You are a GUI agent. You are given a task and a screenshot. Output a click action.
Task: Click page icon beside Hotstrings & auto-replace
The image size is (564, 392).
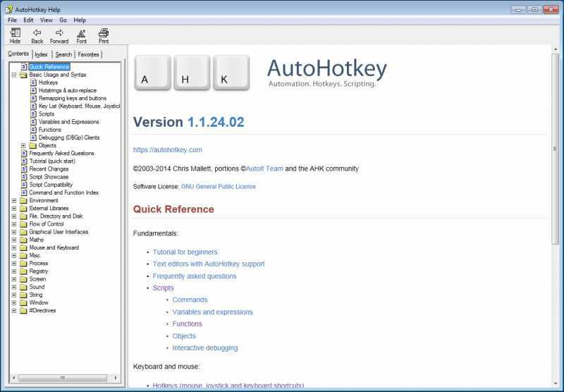[33, 90]
